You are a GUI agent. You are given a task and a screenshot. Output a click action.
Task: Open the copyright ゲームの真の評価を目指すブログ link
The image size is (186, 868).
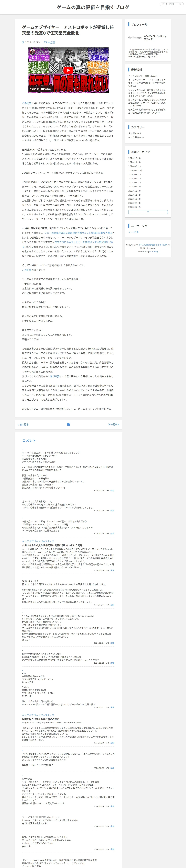153,245
